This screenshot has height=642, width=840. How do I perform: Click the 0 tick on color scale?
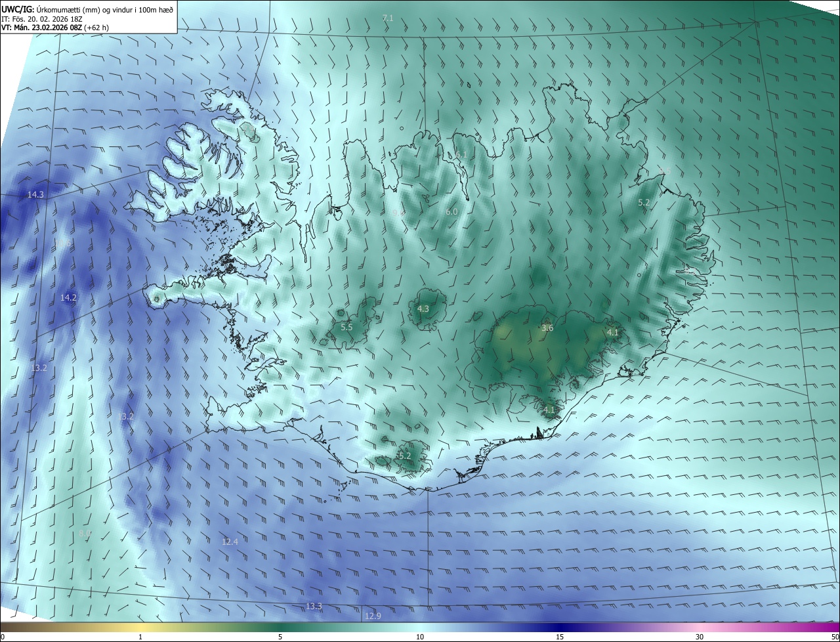click(3, 637)
